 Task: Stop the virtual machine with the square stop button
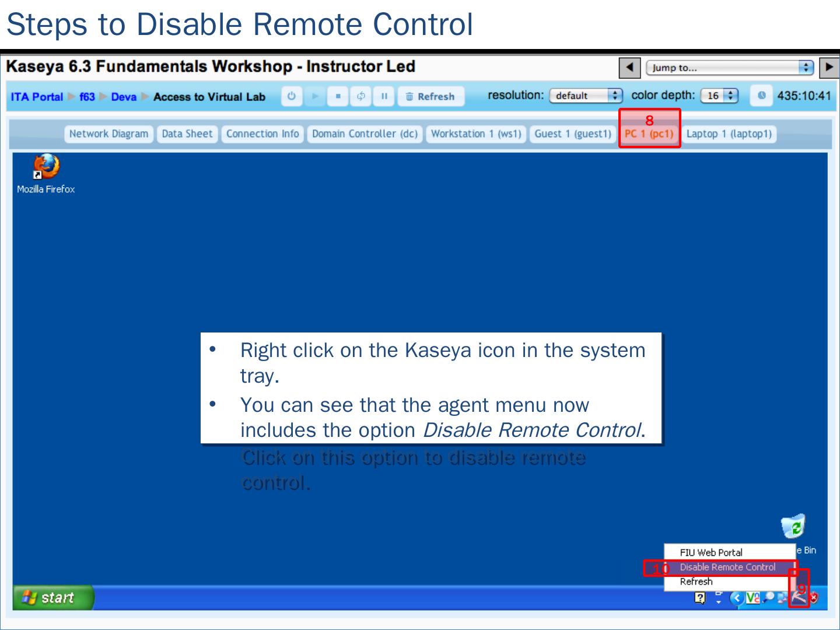coord(338,96)
